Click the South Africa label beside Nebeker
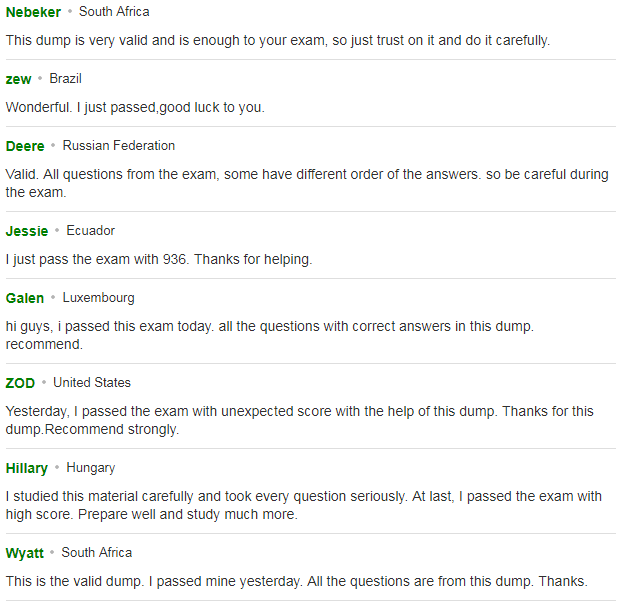 tap(114, 12)
